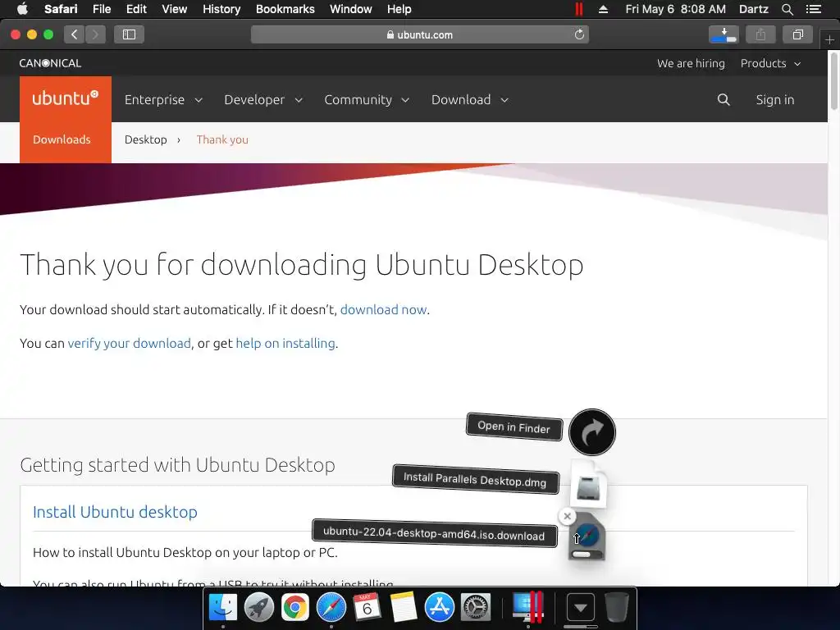Open the Bookmarks menu
Screen dimensions: 840x630
(x=285, y=9)
